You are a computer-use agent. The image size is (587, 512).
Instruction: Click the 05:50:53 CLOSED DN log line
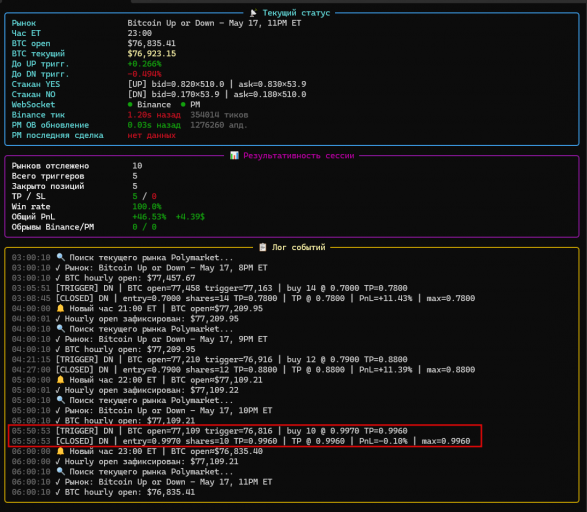pos(241,441)
